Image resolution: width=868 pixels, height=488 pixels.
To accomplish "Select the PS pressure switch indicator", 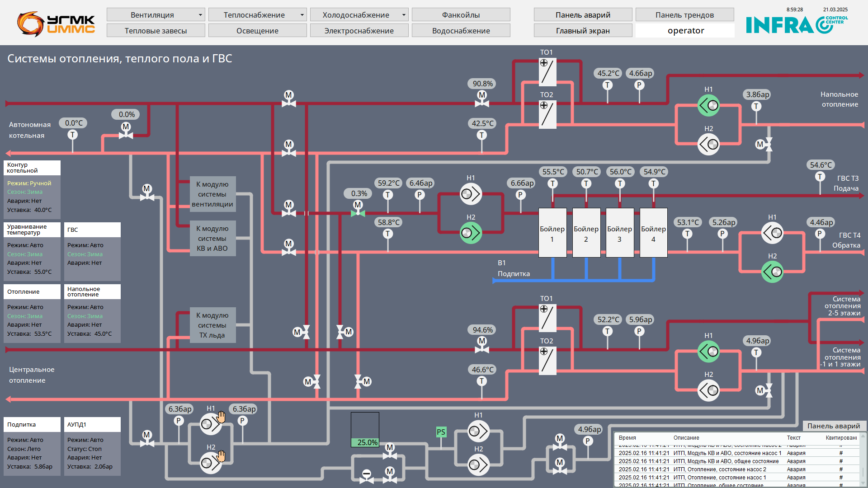I will 441,432.
